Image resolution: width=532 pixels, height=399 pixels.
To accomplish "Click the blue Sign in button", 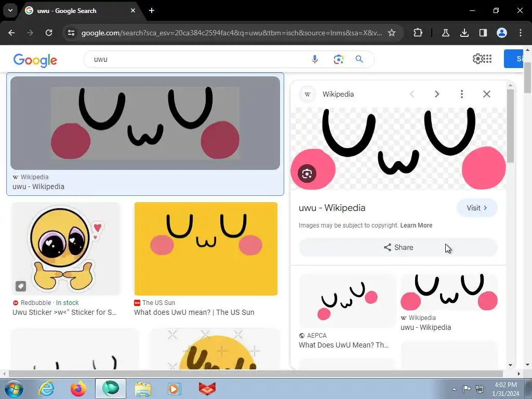I will tap(514, 59).
